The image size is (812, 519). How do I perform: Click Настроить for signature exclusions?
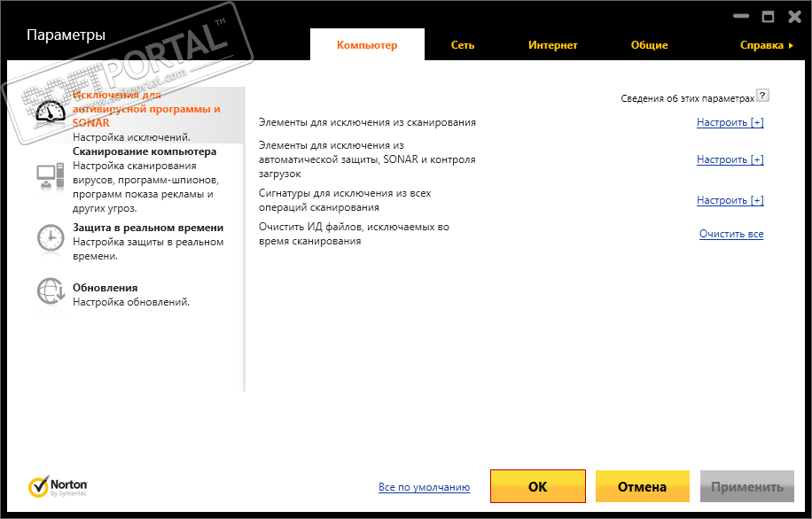[x=730, y=200]
